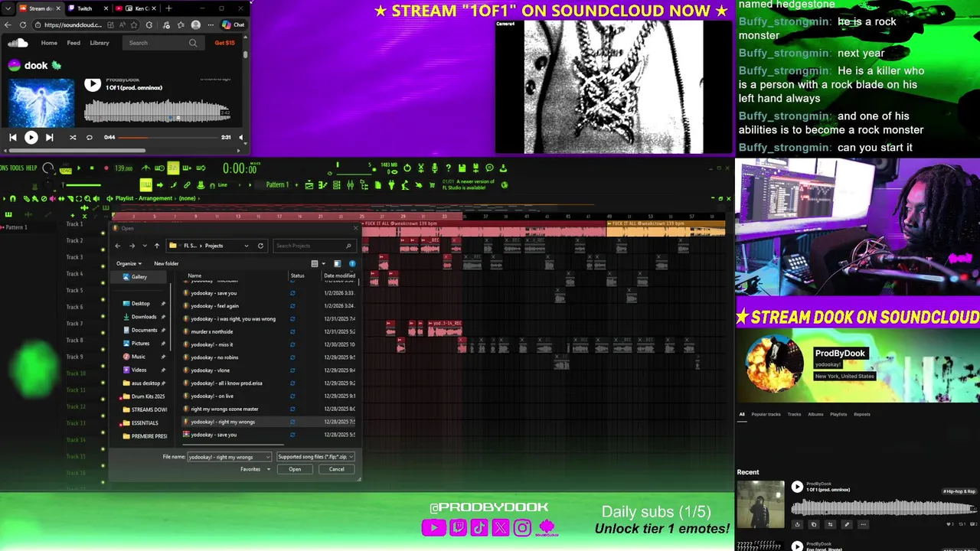Click the Open button in file dialog
980x551 pixels.
pos(295,469)
